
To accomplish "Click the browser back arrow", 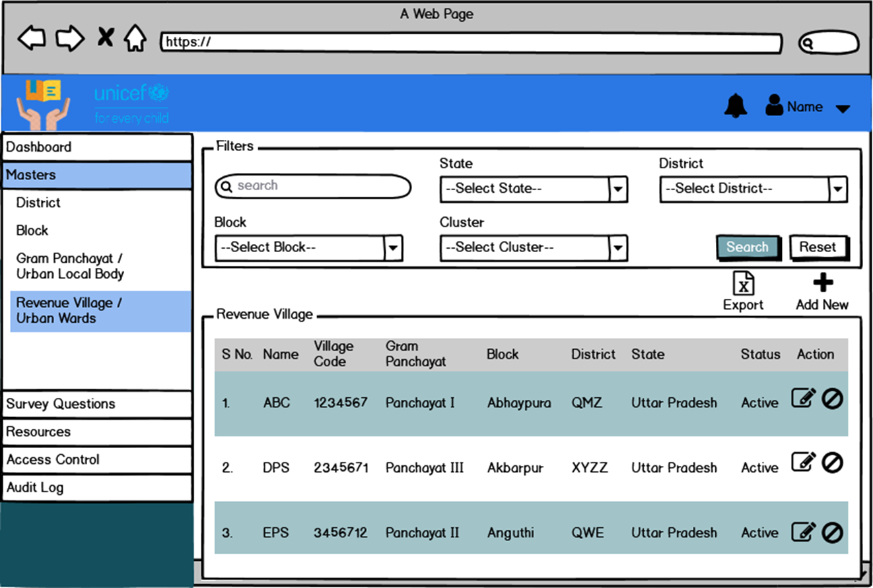I will coord(32,38).
